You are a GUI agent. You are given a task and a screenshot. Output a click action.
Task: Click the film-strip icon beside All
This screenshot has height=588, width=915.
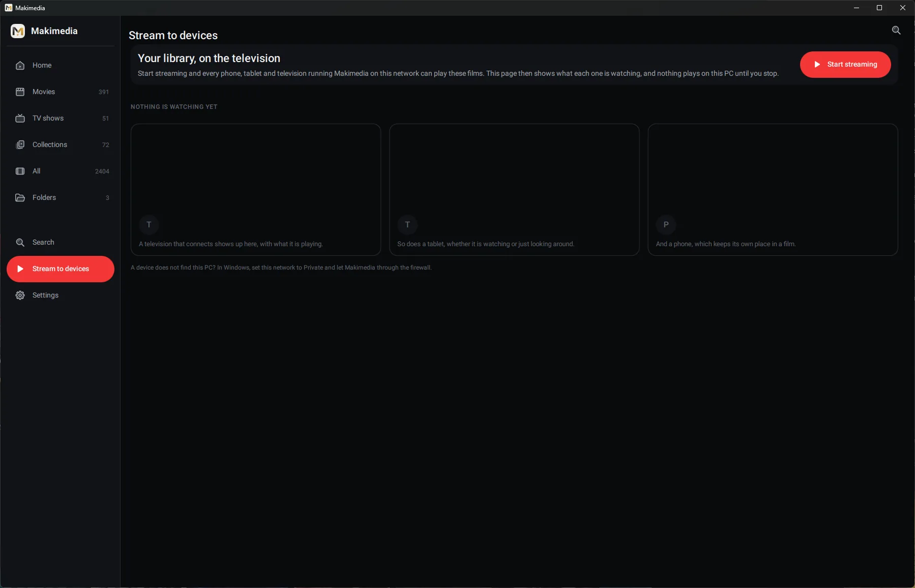pos(20,171)
